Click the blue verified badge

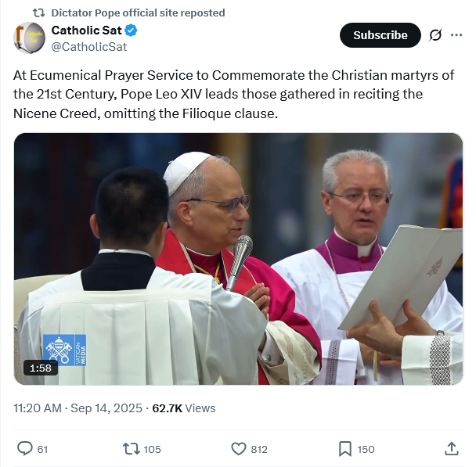pos(132,31)
